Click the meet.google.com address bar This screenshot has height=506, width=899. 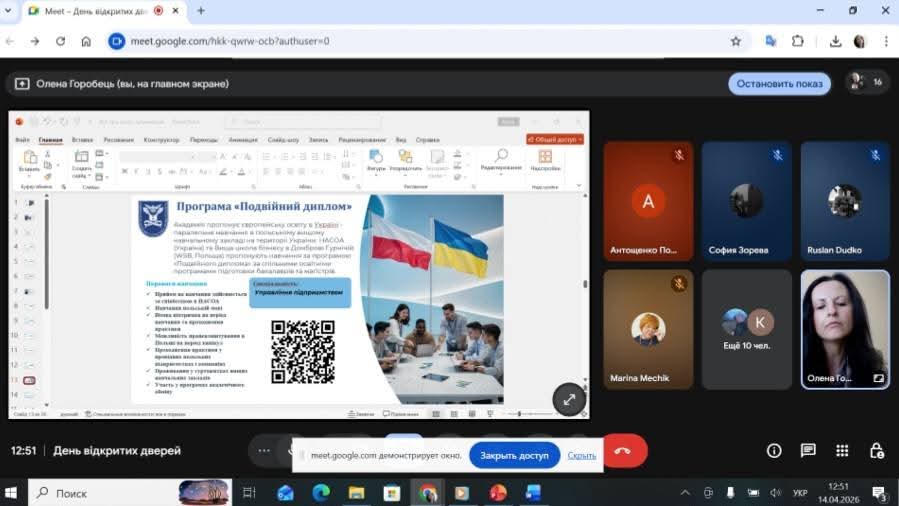pyautogui.click(x=400, y=41)
